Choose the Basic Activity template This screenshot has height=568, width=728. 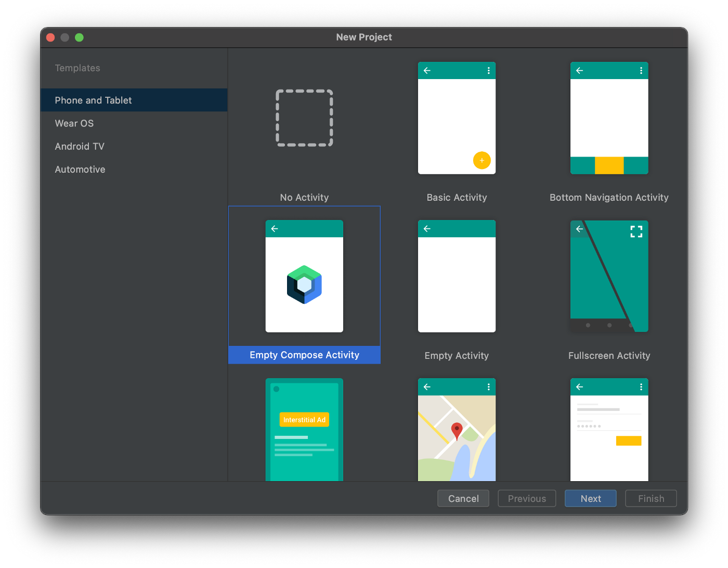(457, 118)
